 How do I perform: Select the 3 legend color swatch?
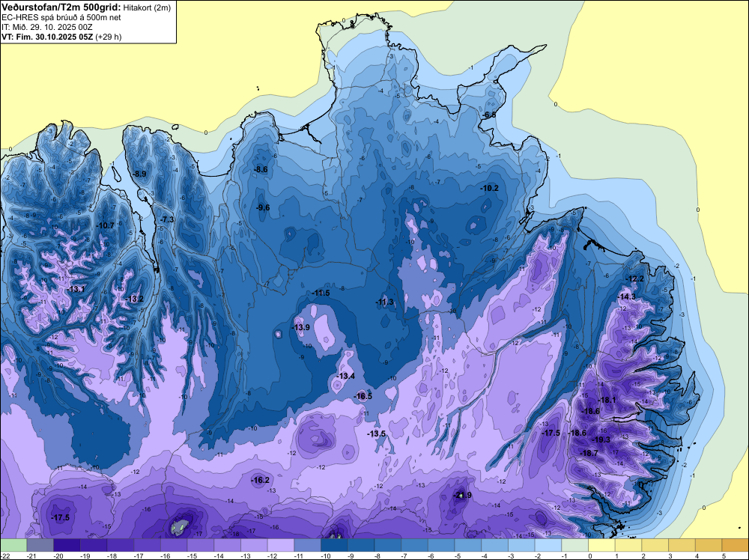tap(682, 544)
